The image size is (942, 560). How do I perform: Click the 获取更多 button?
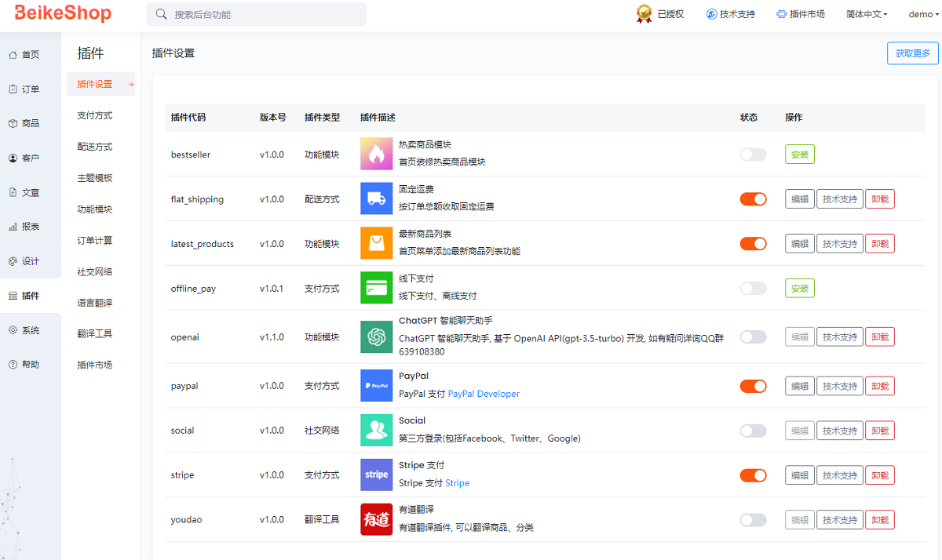(912, 53)
